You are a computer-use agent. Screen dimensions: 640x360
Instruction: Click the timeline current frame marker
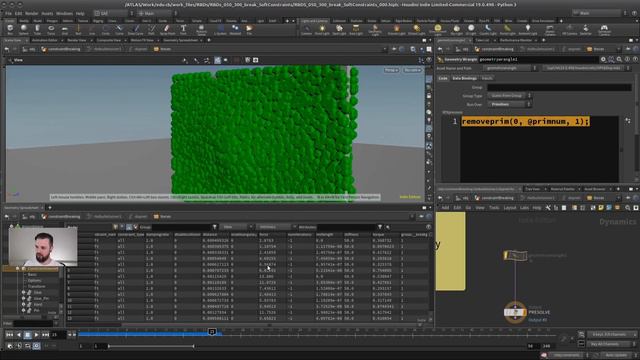[x=212, y=332]
